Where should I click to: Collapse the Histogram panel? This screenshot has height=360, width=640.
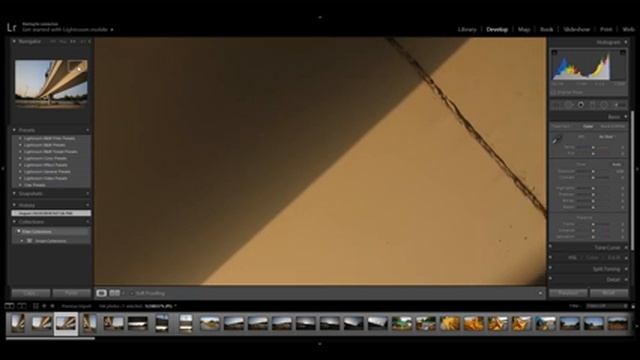(x=626, y=42)
